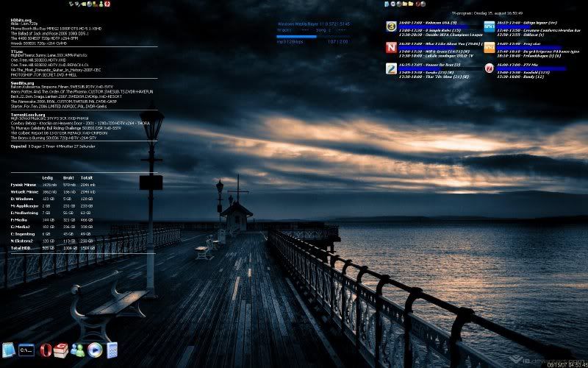This screenshot has height=368, width=588.
Task: Select the Colbert Report feed entry
Action: pyautogui.click(x=59, y=133)
